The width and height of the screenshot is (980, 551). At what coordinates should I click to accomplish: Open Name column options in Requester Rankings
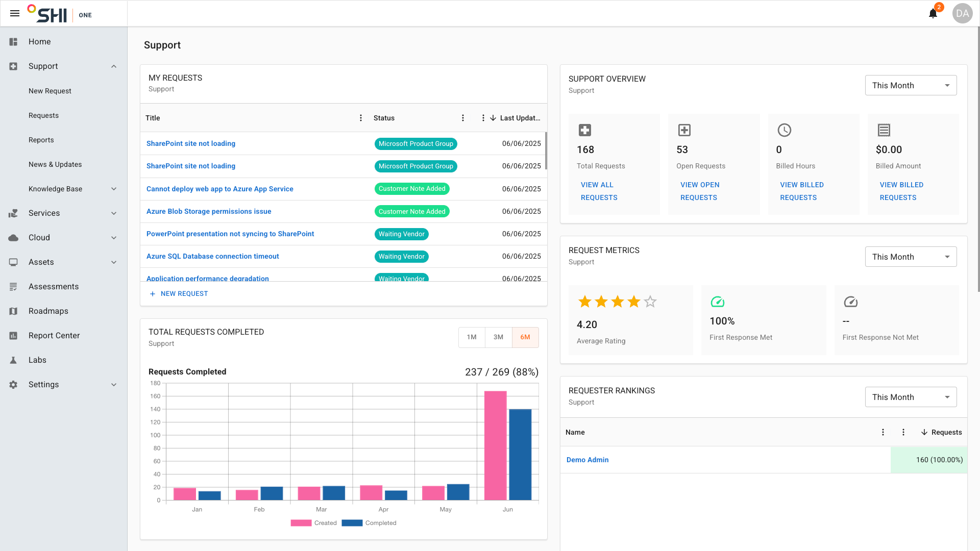point(883,432)
